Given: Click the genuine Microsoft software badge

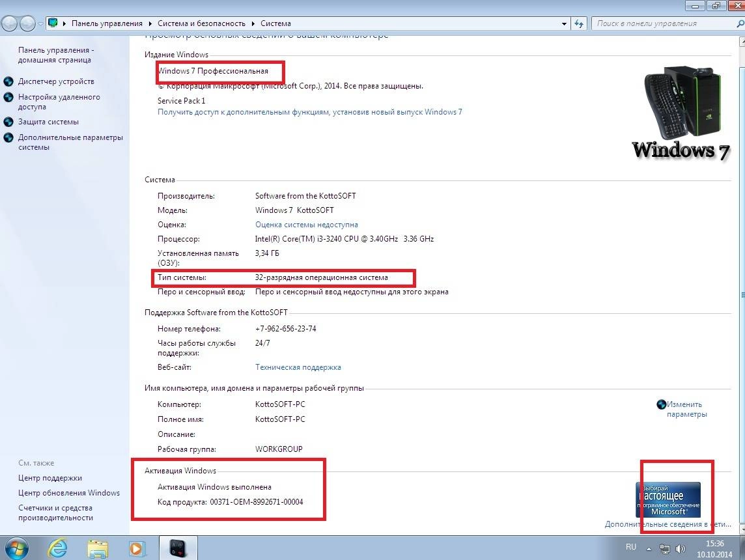Looking at the screenshot, I should [x=668, y=499].
